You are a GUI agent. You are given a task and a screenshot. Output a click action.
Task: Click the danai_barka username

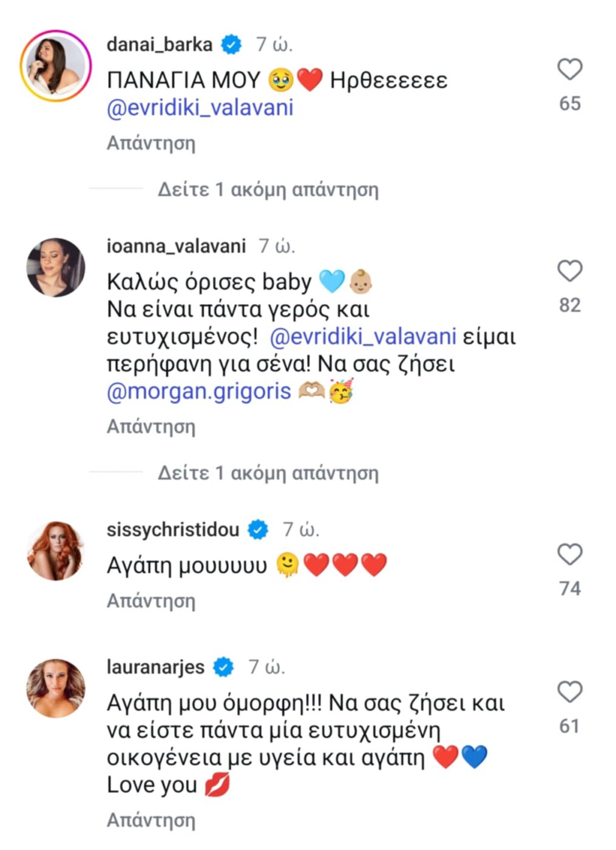[160, 44]
